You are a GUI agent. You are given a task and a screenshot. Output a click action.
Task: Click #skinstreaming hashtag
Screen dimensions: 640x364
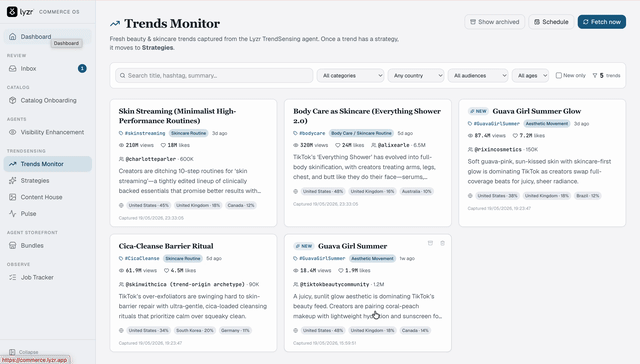[145, 133]
